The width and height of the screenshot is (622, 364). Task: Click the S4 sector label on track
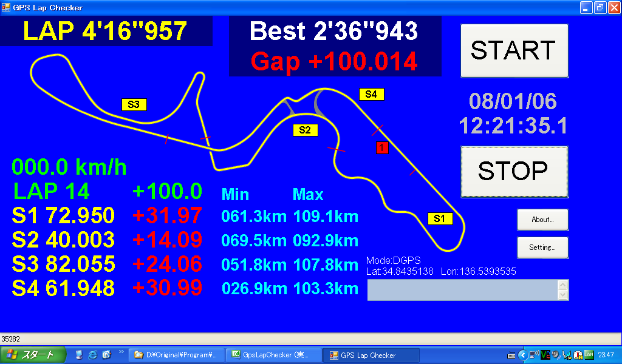(371, 94)
